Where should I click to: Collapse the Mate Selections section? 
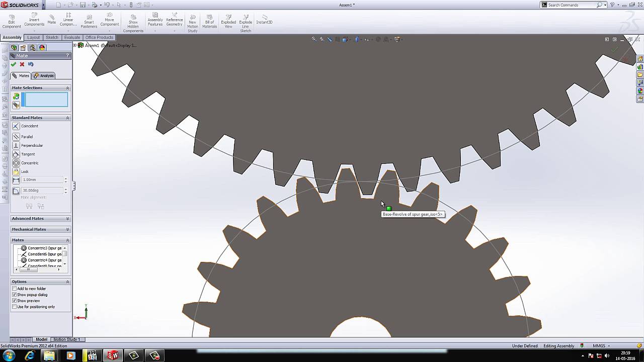coord(67,88)
